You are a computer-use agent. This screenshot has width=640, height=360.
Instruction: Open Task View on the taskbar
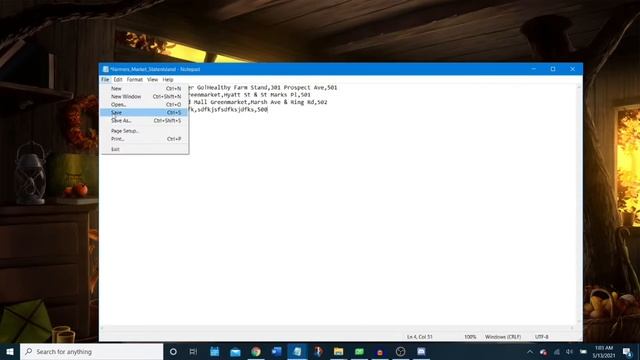(193, 351)
